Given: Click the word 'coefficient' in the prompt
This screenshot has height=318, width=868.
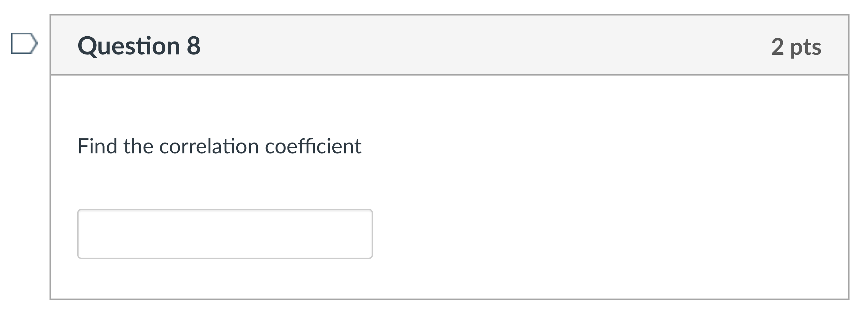Looking at the screenshot, I should [x=313, y=146].
